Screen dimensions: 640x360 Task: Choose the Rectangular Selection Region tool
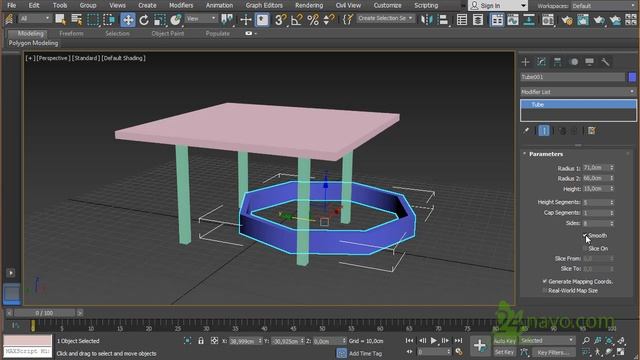[x=93, y=19]
